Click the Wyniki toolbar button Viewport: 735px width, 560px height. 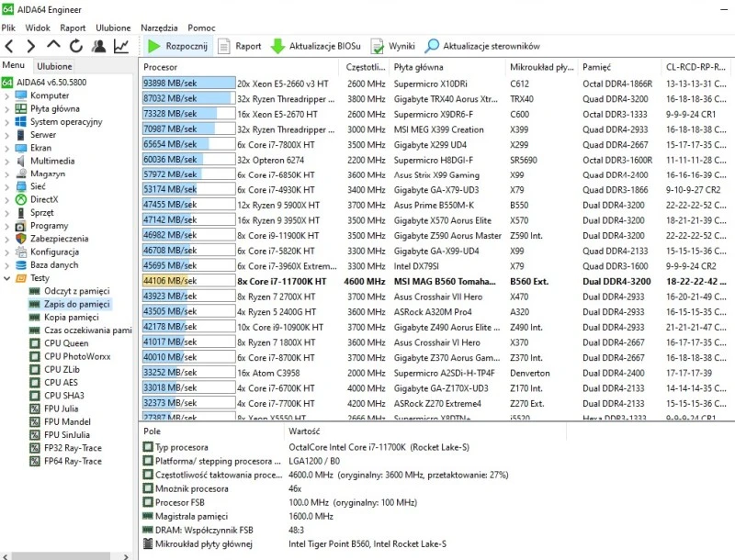392,46
